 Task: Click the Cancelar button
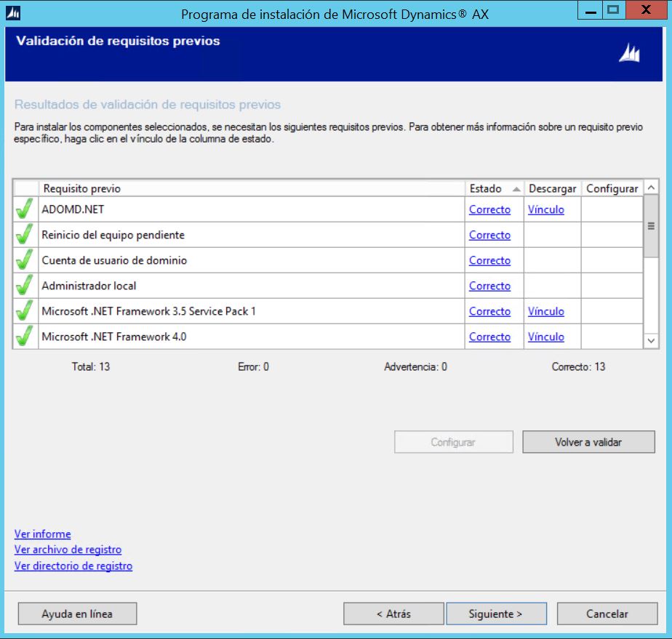(x=607, y=614)
